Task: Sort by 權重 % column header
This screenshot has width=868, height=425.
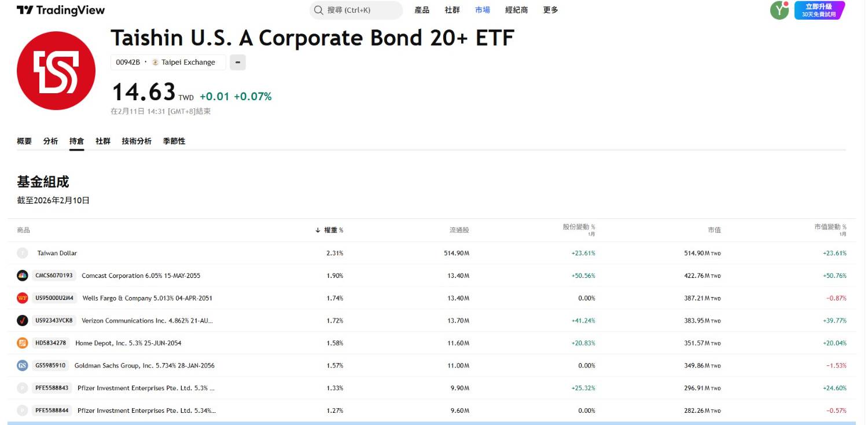Action: 333,230
